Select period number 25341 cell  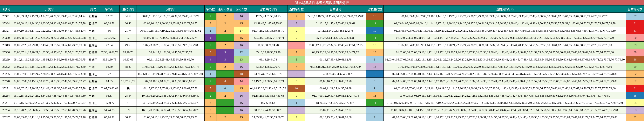pyautogui.click(x=6, y=16)
